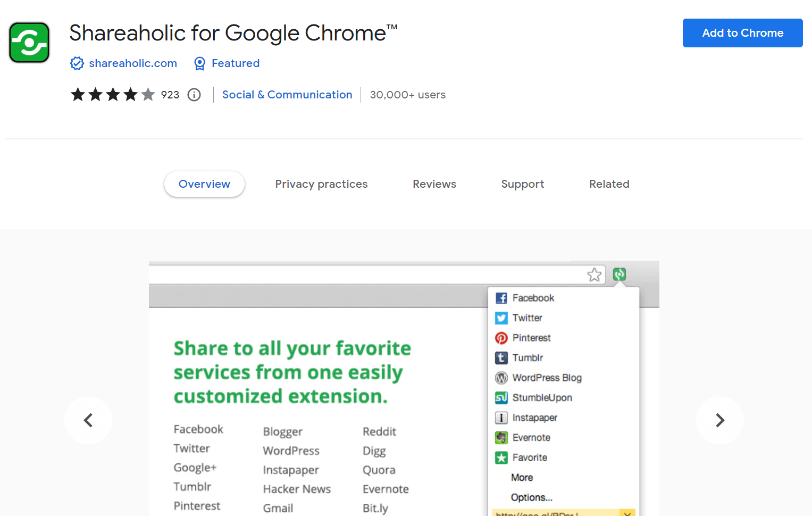This screenshot has width=812, height=516.
Task: Toggle the bookmark star in the address bar
Action: pos(594,274)
